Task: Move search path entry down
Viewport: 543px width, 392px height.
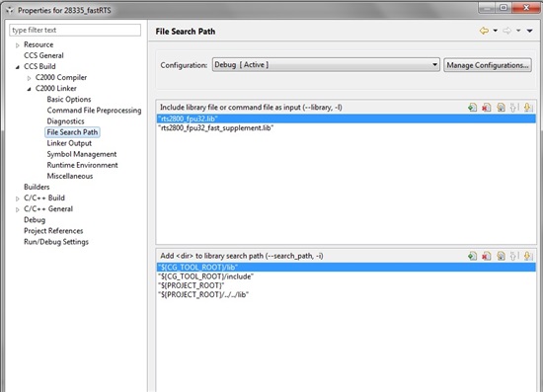Action: coord(528,257)
